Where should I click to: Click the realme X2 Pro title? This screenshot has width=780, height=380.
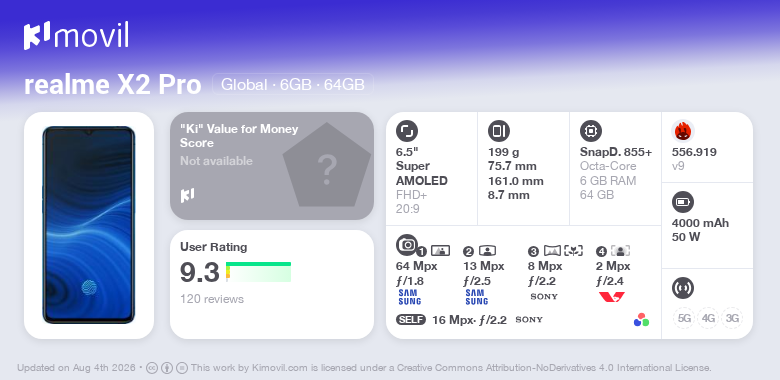click(x=113, y=85)
